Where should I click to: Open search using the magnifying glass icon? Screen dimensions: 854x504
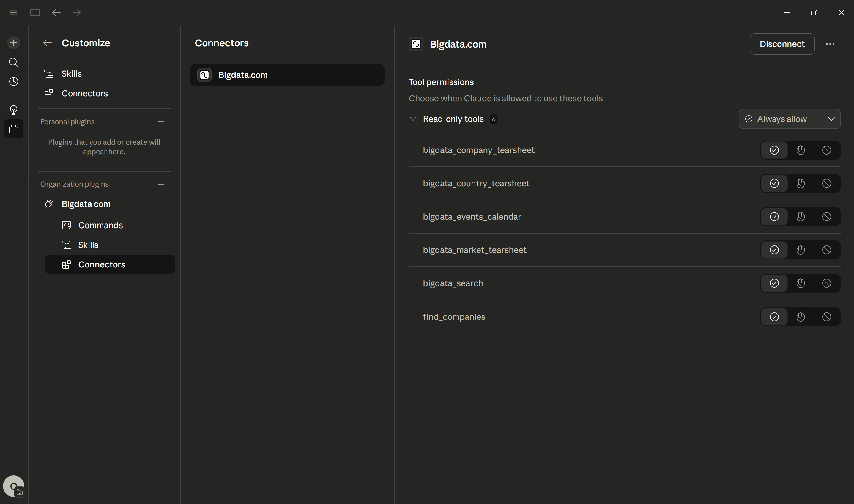[x=13, y=62]
